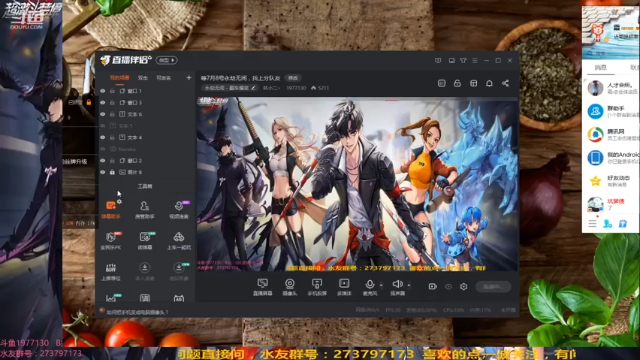Open the mode pill next to 直播伴侣 logo
The width and height of the screenshot is (640, 360).
pos(167,60)
